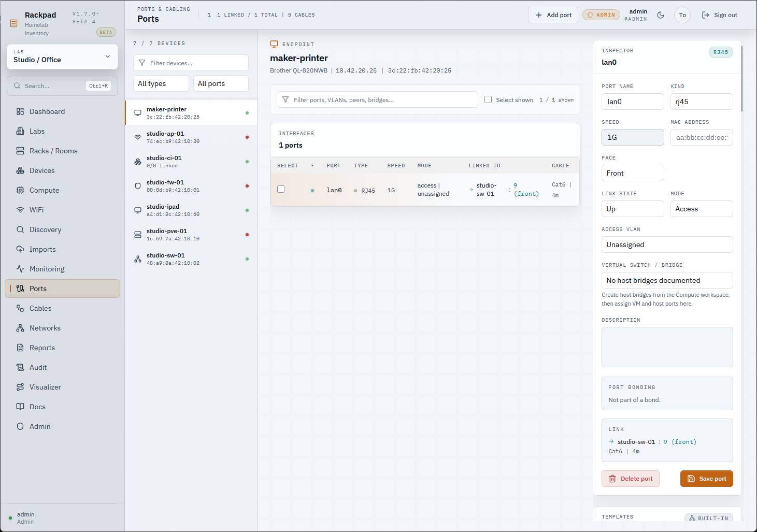Open the All ports dropdown

(x=221, y=83)
